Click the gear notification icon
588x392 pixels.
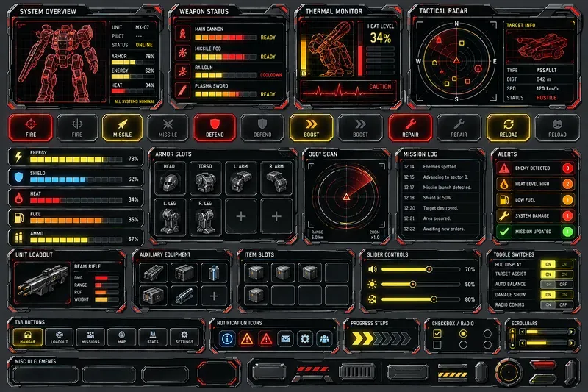305,339
